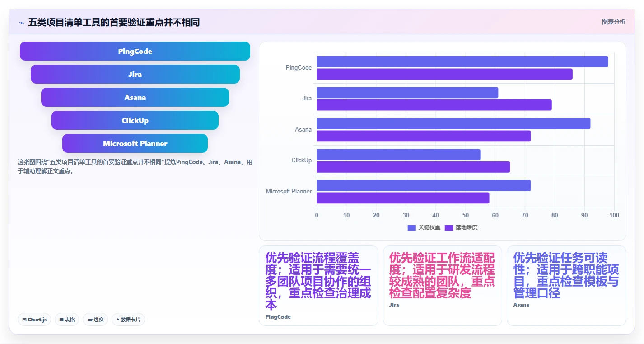The height and width of the screenshot is (344, 644).
Task: Click the ClickUp y-axis label
Action: (302, 160)
